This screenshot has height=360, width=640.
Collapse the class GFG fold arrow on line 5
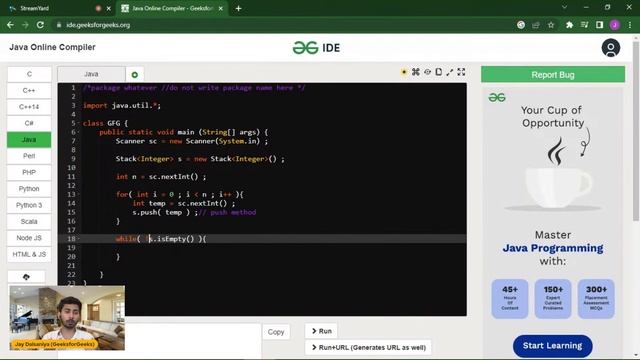[79, 123]
